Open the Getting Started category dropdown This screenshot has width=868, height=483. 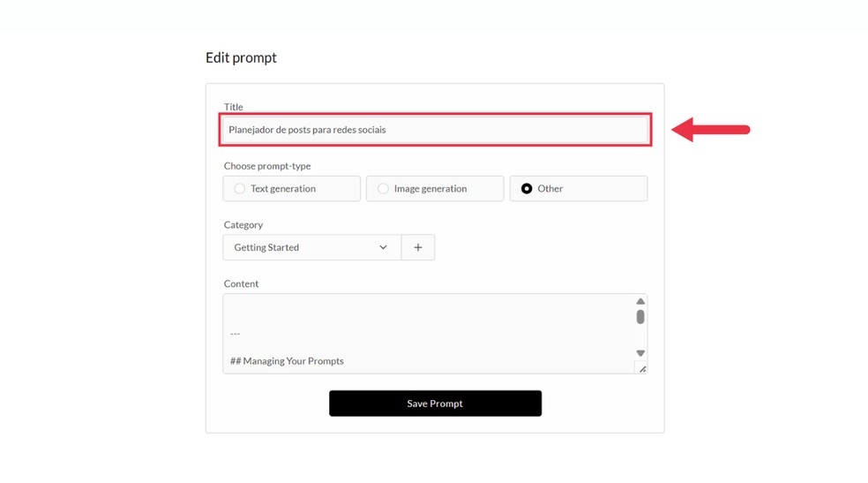click(x=311, y=247)
